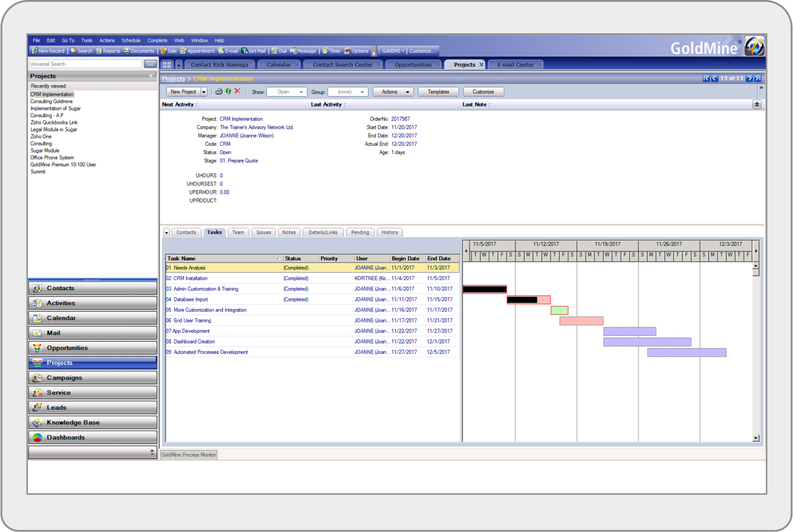Viewport: 793px width, 532px height.
Task: Select the History tab
Action: (390, 232)
